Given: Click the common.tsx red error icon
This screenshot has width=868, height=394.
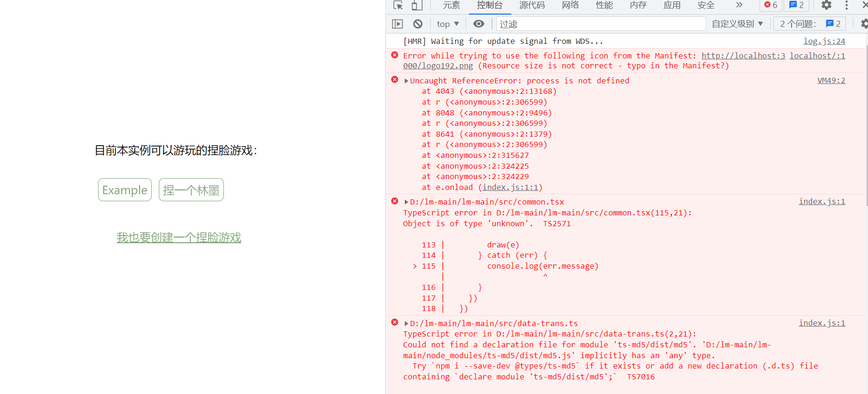Looking at the screenshot, I should (395, 201).
